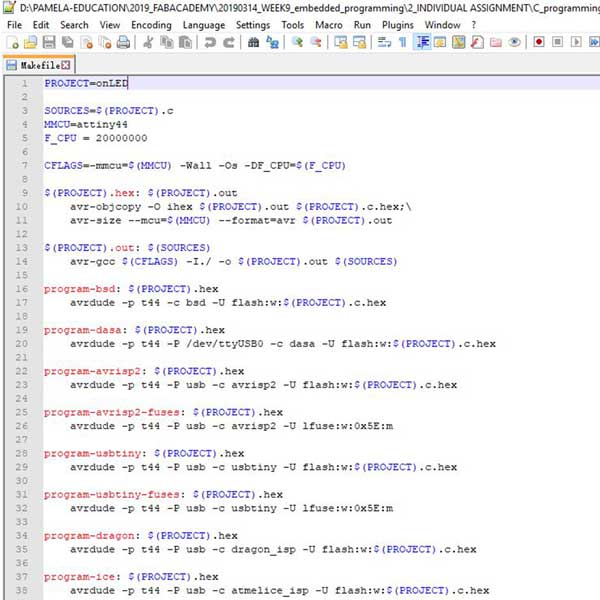Click the Close All toolbar icon
This screenshot has height=600, width=600.
[105, 42]
